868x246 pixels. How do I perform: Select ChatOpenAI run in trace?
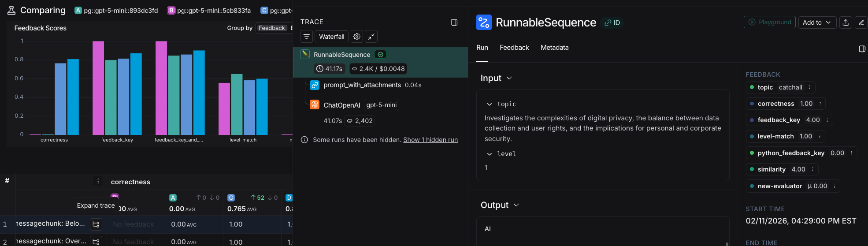(341, 105)
